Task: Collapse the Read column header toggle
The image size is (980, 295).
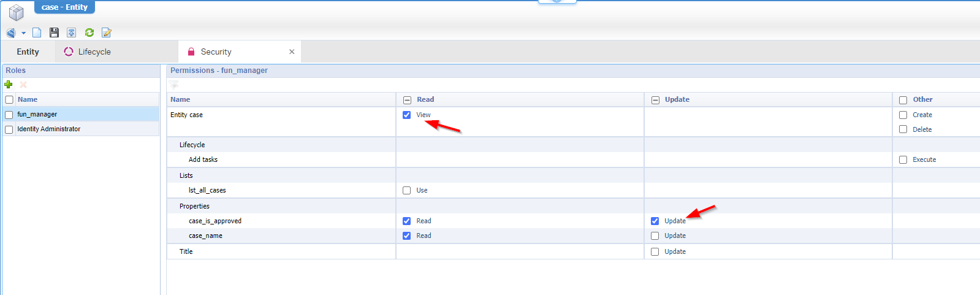Action: pyautogui.click(x=407, y=100)
